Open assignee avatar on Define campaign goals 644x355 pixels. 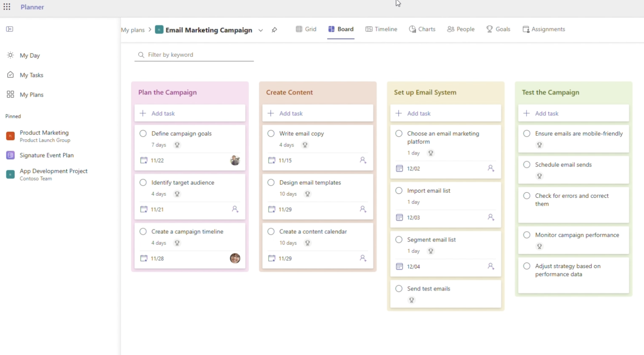pos(235,160)
